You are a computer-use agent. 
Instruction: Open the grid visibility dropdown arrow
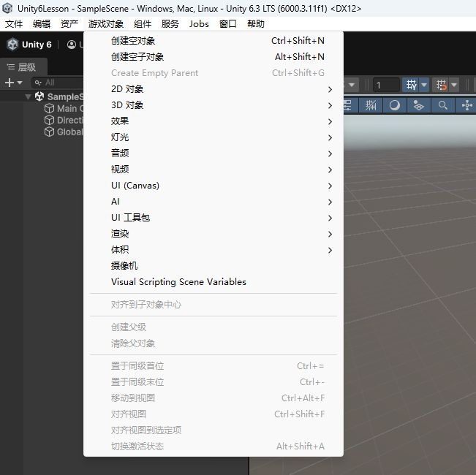click(x=424, y=85)
